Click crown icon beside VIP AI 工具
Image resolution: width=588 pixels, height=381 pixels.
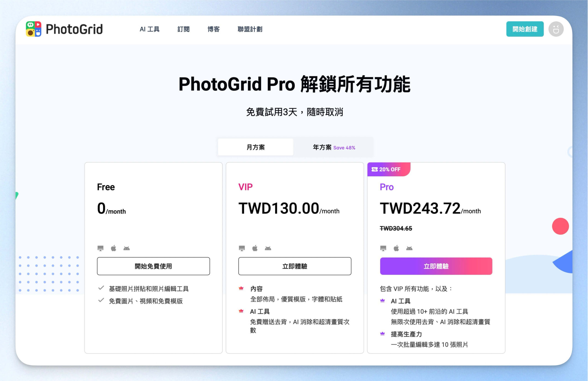coord(241,311)
